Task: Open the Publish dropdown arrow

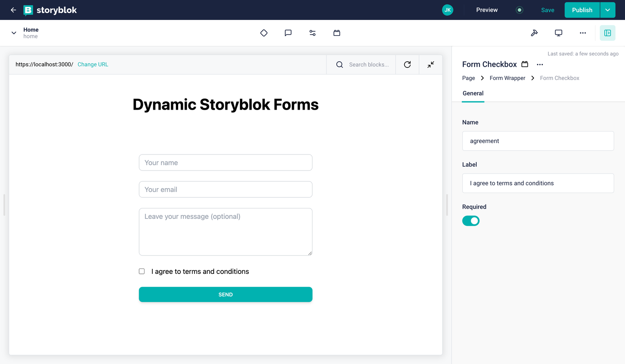Action: point(608,10)
